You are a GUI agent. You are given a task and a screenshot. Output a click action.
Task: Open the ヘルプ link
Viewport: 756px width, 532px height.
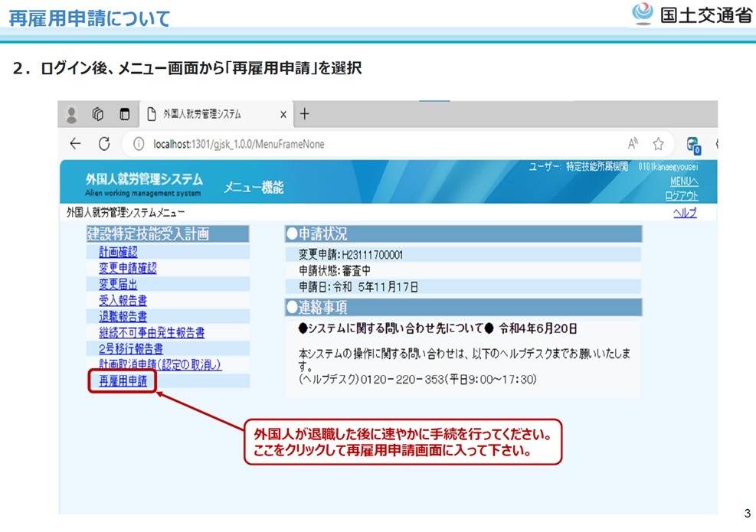685,213
